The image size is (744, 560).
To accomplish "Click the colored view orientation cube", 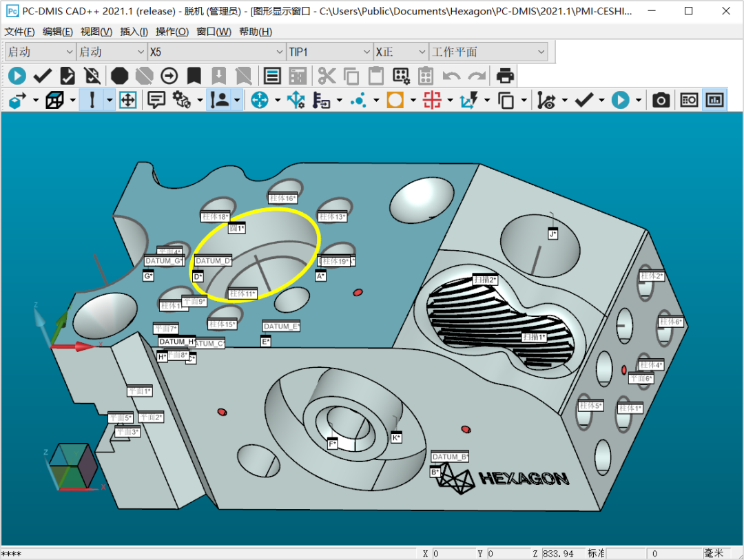I will pos(72,466).
